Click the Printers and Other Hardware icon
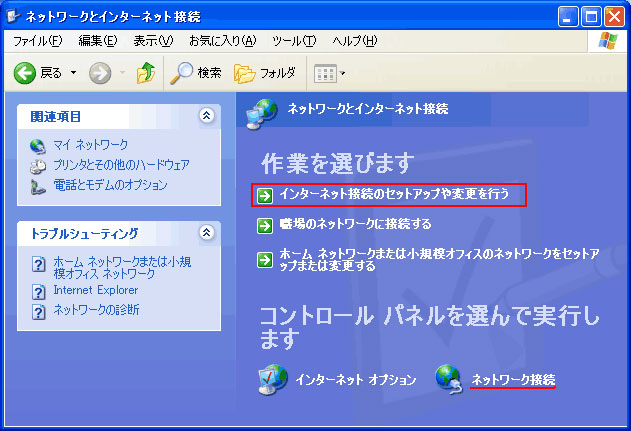This screenshot has width=631, height=431. point(38,166)
